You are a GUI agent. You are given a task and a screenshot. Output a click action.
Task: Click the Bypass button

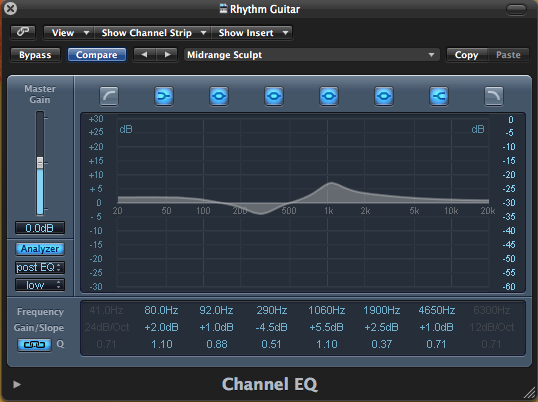point(35,55)
